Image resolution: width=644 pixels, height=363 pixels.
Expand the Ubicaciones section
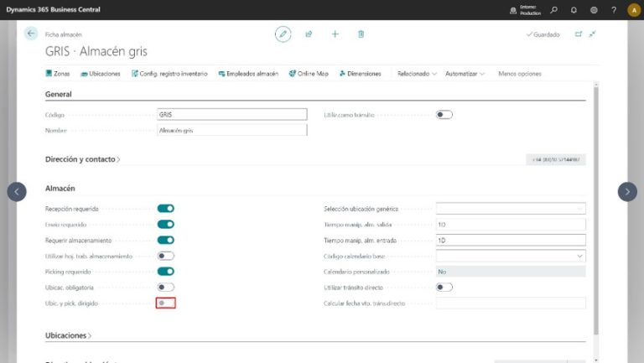click(68, 335)
